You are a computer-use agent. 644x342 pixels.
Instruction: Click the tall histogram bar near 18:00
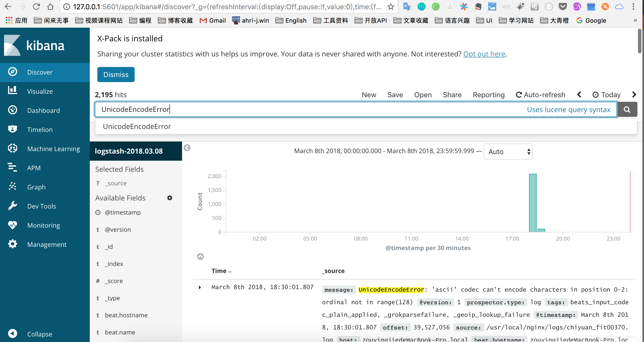tap(533, 203)
